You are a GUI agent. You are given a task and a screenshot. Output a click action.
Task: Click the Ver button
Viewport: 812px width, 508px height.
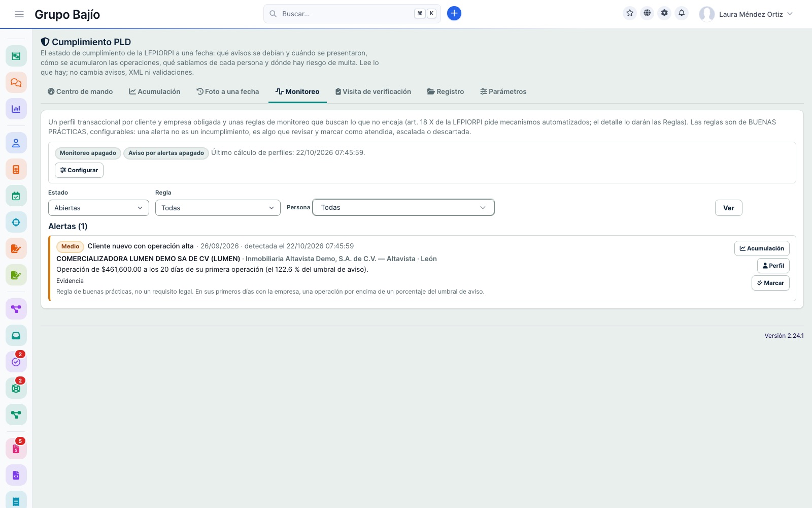click(x=729, y=208)
